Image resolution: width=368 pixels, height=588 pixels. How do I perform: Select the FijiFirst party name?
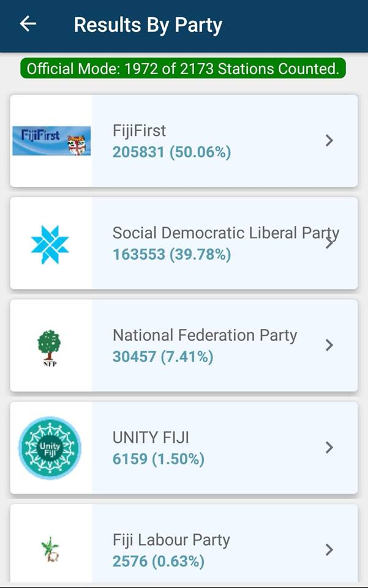[x=139, y=130]
